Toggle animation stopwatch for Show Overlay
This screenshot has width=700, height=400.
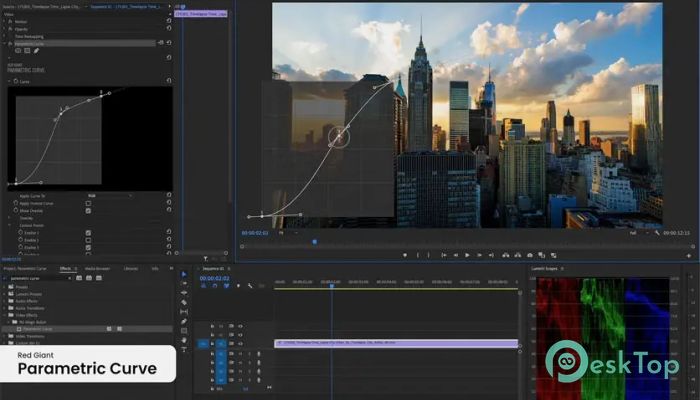[x=16, y=210]
